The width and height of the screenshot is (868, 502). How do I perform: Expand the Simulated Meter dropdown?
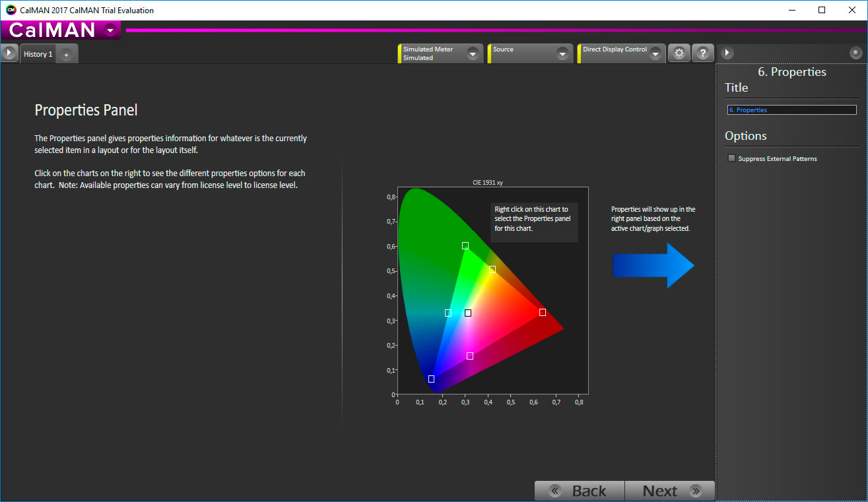473,54
